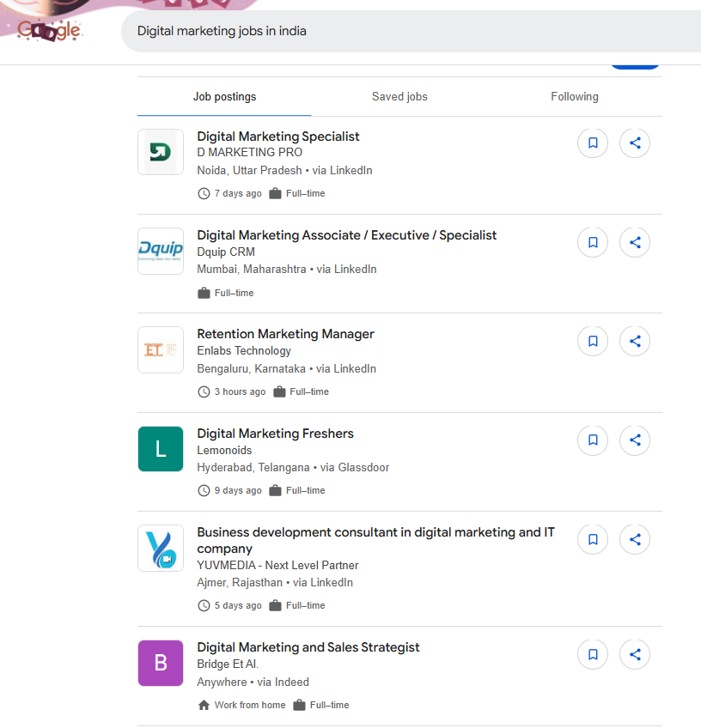Switch to the Job postings tab
Image resolution: width=701 pixels, height=728 pixels.
(224, 96)
